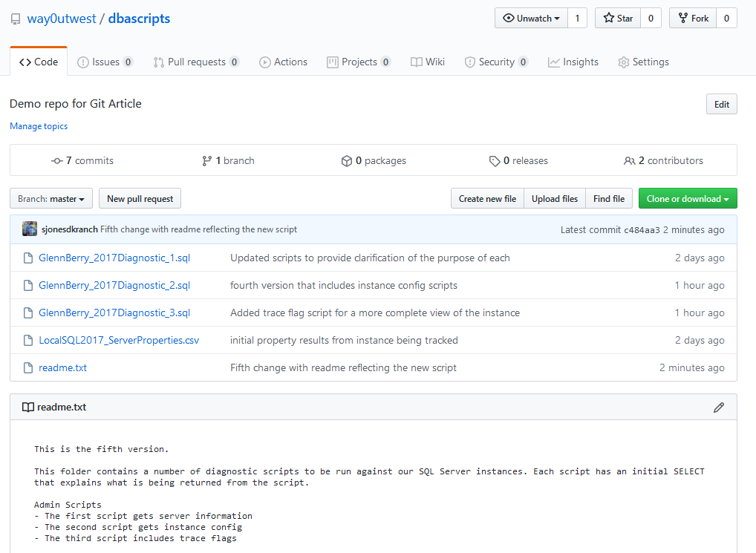Screen dimensions: 756x553
Task: Click the file icon beside LocalSQL2017_ServerProperties.csv
Action: (27, 340)
